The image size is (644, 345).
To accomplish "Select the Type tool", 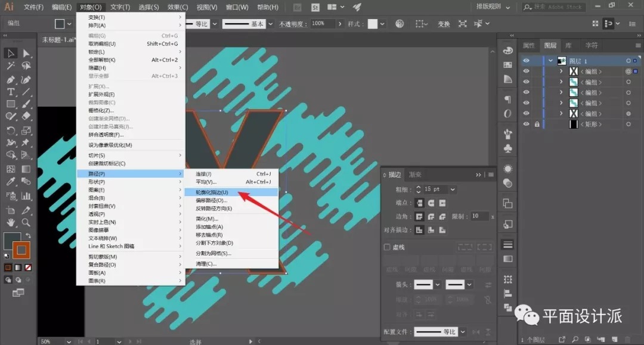I will point(11,92).
